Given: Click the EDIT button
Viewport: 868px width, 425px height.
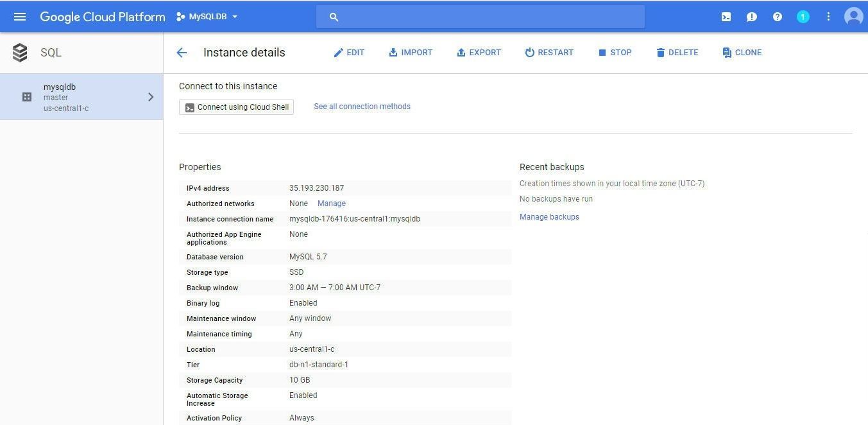Looking at the screenshot, I should point(349,53).
